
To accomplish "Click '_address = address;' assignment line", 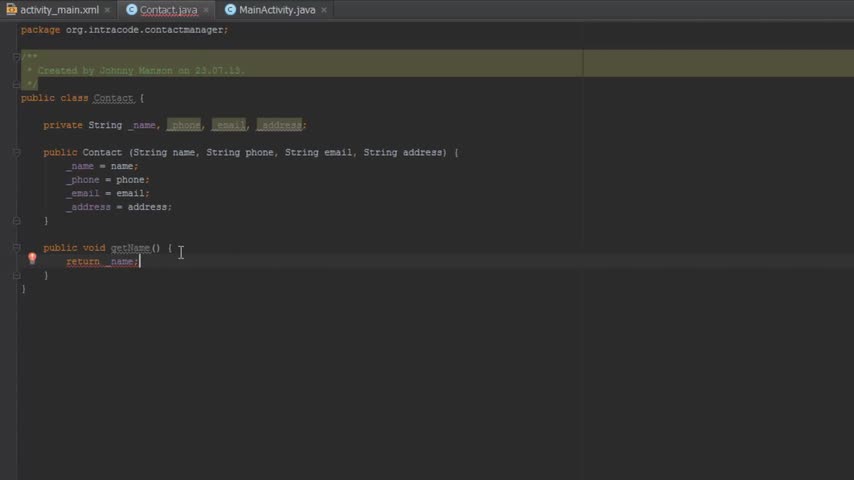I will tap(119, 207).
